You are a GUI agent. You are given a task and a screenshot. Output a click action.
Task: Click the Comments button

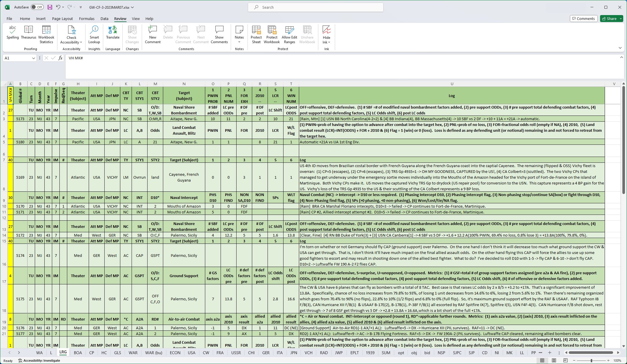click(584, 19)
